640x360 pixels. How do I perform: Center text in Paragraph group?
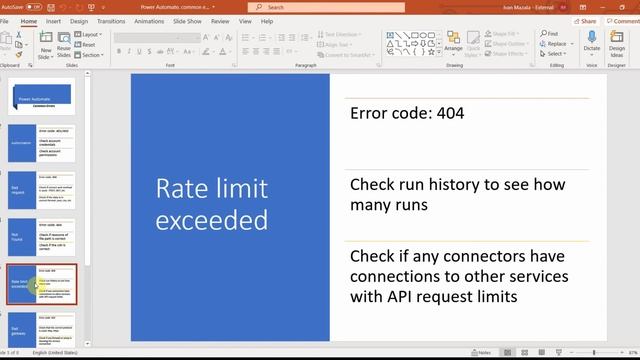256,51
